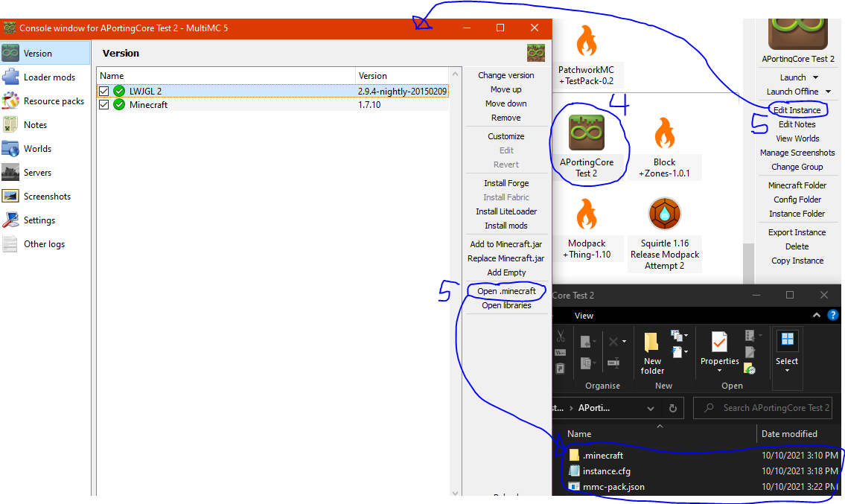845x504 pixels.
Task: Click Change Group
Action: point(797,167)
